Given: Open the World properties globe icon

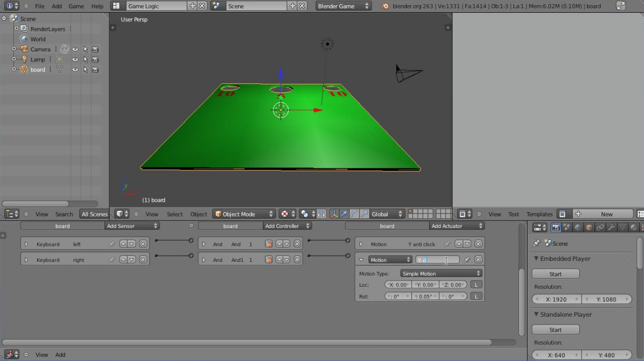Looking at the screenshot, I should (x=578, y=228).
